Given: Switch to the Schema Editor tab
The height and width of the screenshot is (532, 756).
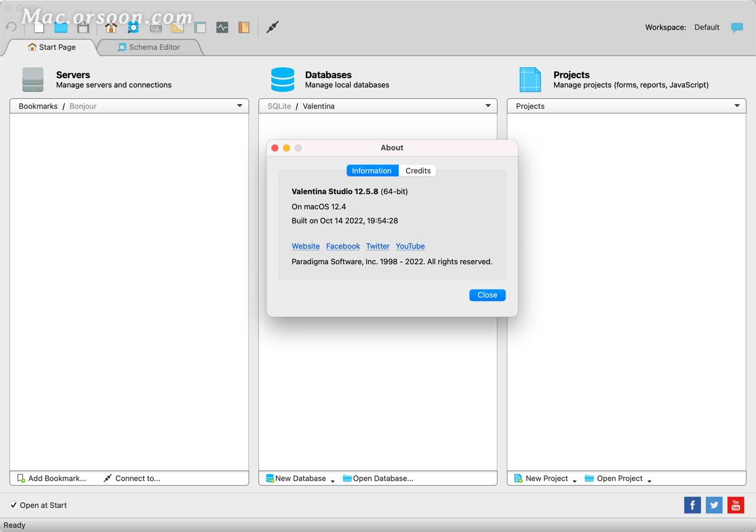Looking at the screenshot, I should pos(149,47).
